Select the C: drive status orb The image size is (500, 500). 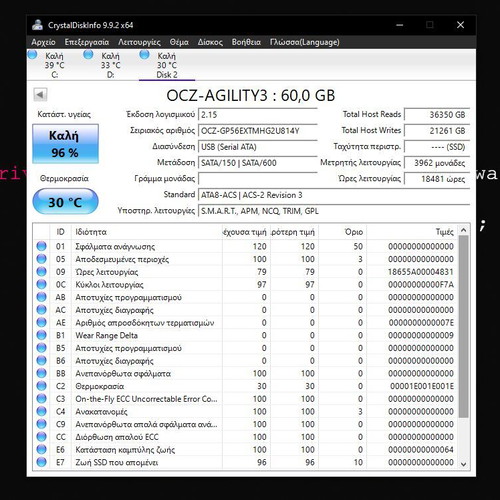point(32,54)
